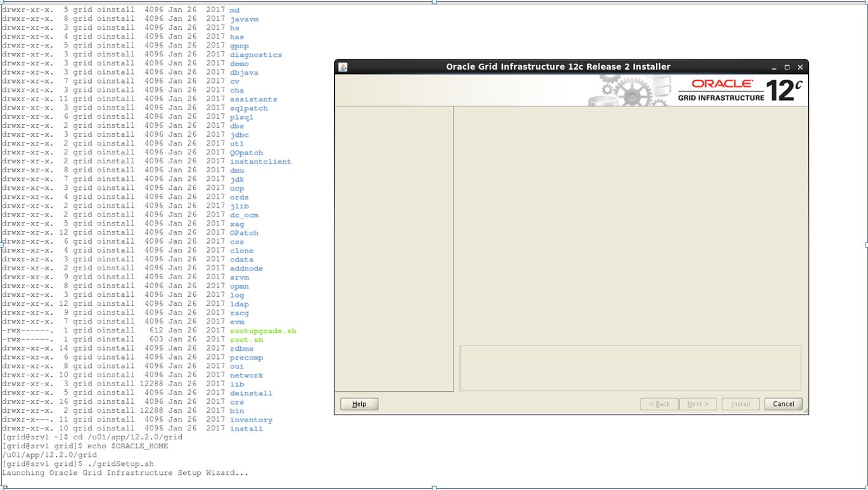868x490 pixels.
Task: Maximize the Oracle Grid Infrastructure installer window
Action: click(x=787, y=67)
